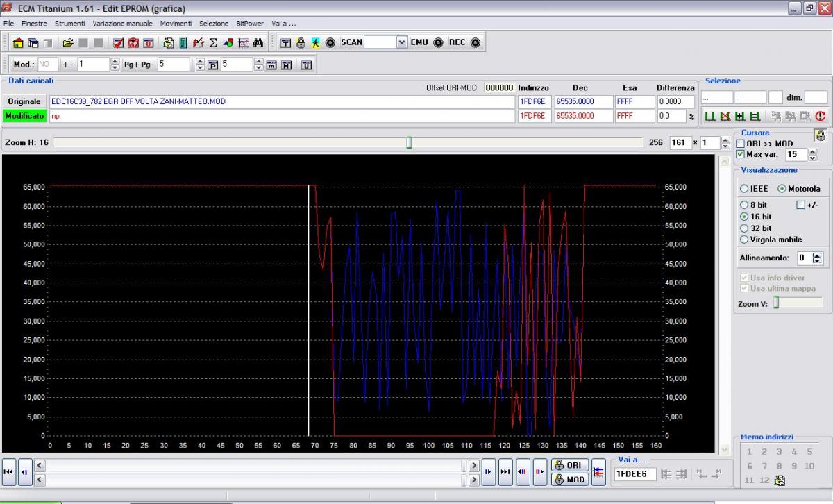Click the zoom value field showing 161
The image size is (833, 504).
(x=680, y=142)
